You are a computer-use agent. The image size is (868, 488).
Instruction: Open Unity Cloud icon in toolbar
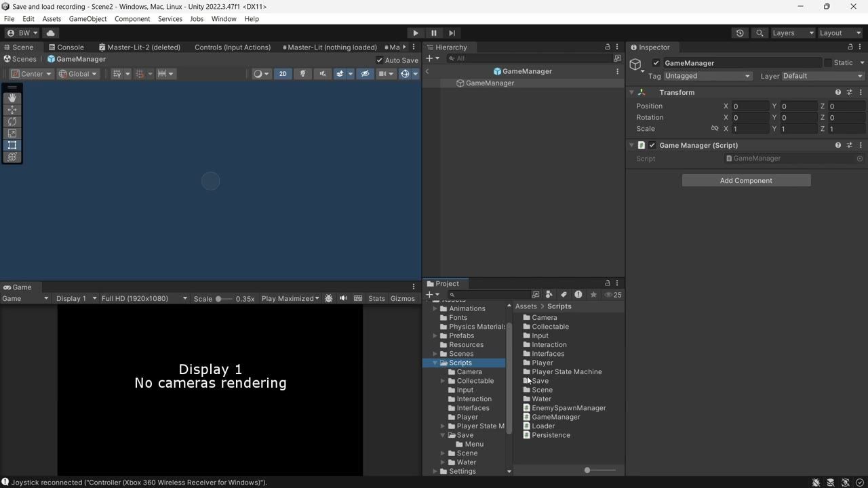51,33
